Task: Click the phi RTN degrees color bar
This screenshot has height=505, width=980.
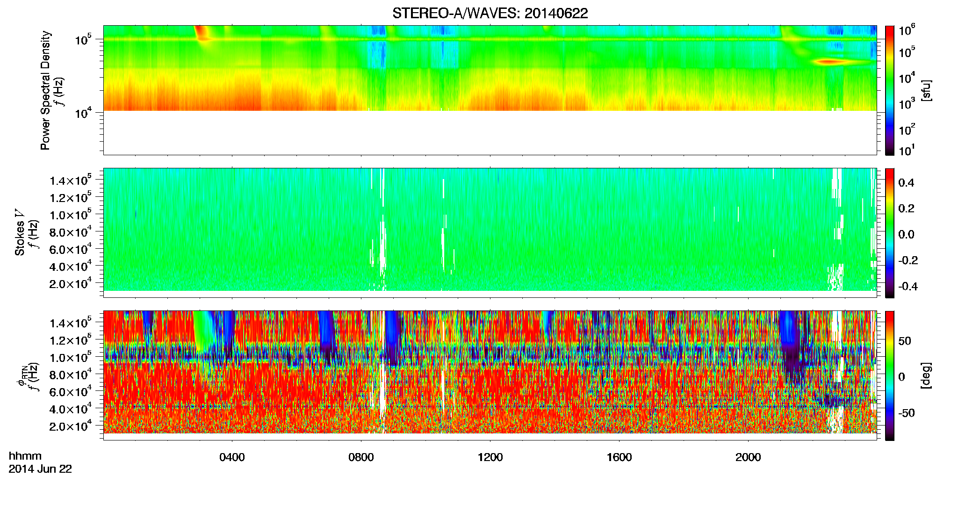Action: (890, 375)
